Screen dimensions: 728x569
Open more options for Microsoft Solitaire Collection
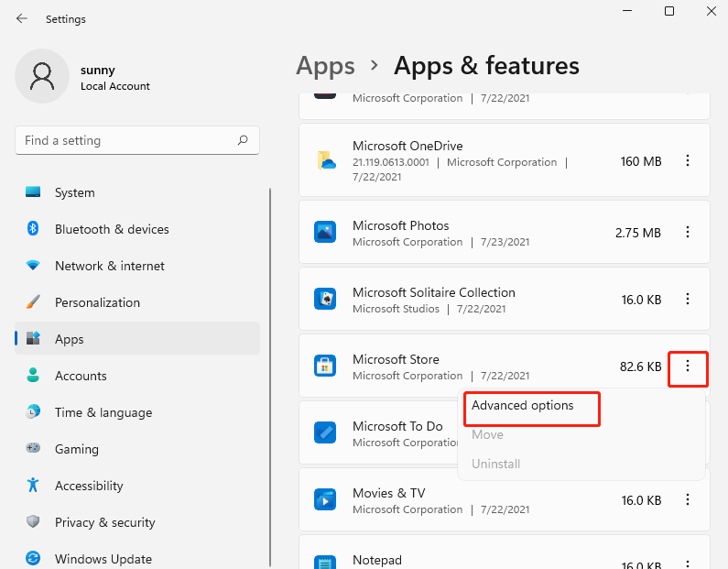(x=688, y=299)
